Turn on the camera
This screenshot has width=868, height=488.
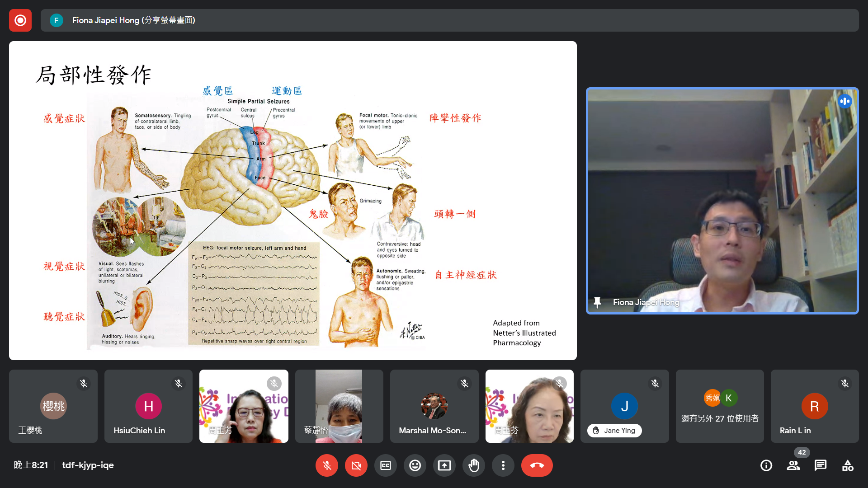tap(356, 465)
